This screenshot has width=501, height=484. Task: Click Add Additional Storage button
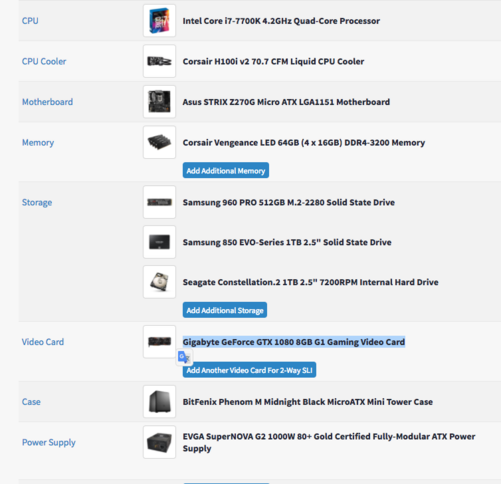tap(225, 310)
